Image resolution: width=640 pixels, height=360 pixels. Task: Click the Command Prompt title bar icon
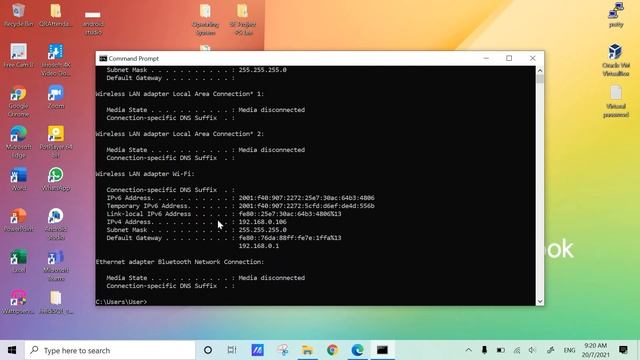(x=103, y=58)
